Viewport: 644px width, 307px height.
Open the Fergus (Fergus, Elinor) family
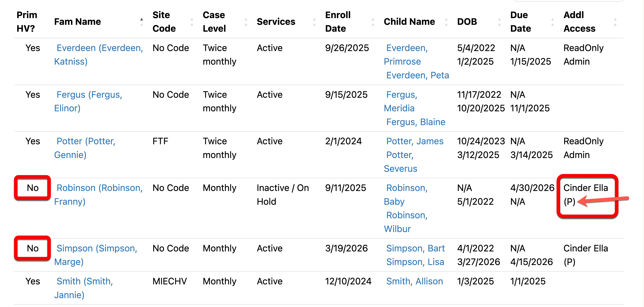(x=88, y=101)
